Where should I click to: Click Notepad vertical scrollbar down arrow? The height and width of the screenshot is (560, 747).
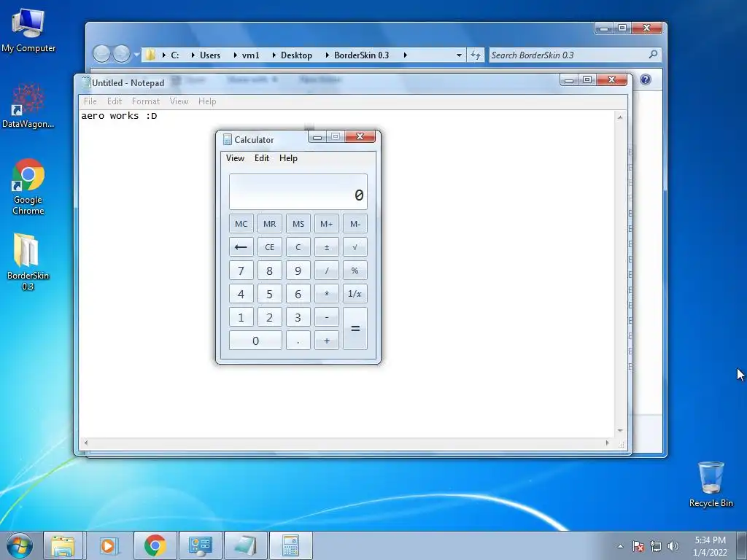(620, 430)
